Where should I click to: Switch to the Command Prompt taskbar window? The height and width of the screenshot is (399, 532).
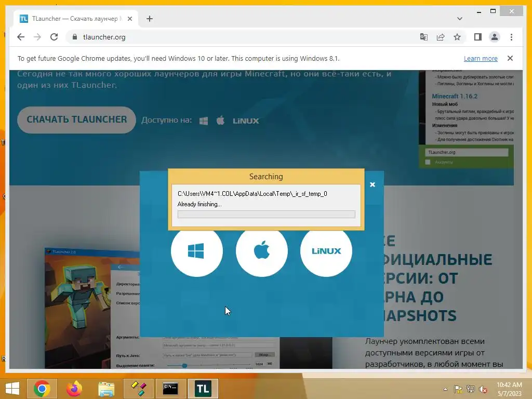170,389
